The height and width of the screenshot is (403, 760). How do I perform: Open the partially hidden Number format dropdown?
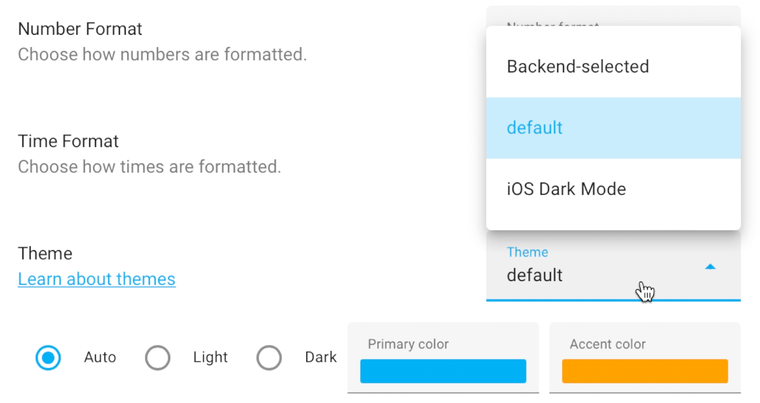coord(613,15)
